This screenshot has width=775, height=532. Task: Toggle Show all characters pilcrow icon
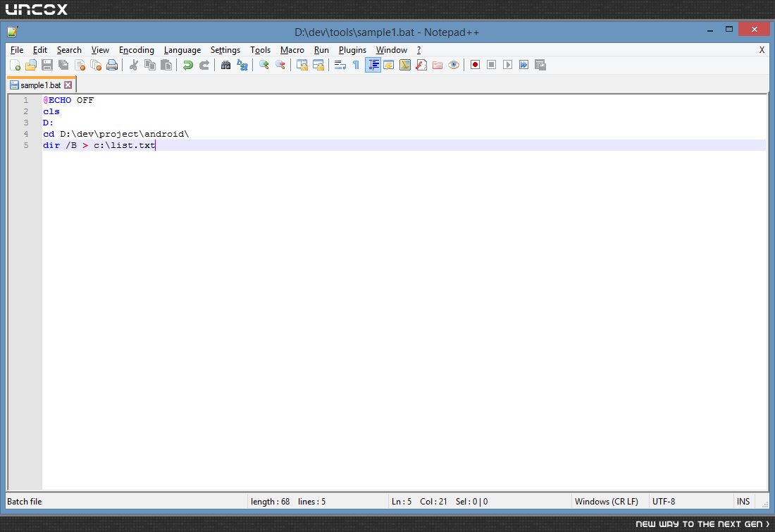[x=356, y=65]
